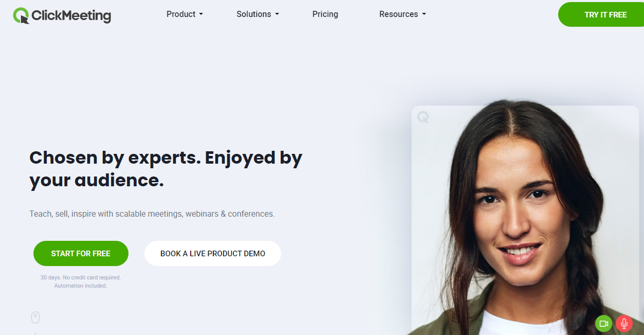Expand the Solutions dropdown arrow

(277, 14)
